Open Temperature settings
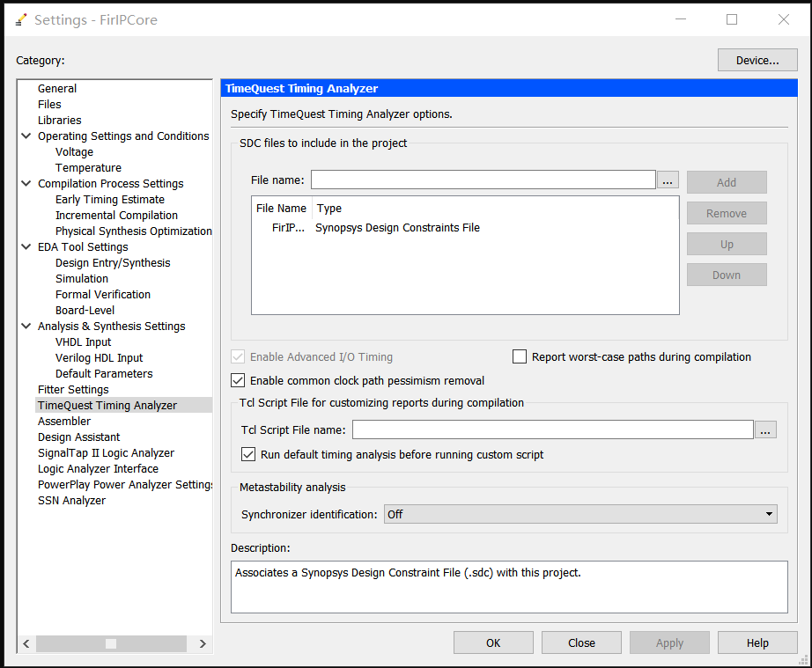Viewport: 812px width, 668px height. click(x=88, y=167)
